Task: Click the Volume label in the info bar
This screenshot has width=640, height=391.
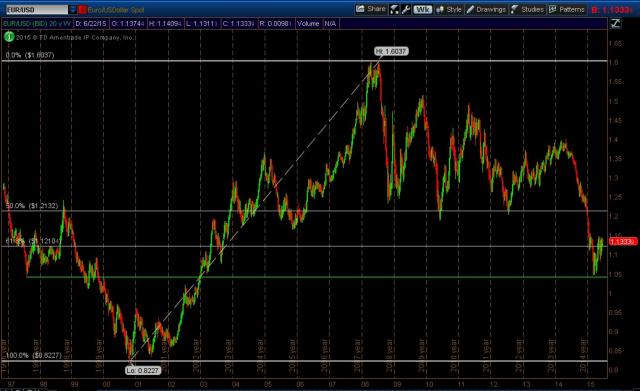Action: (x=308, y=24)
